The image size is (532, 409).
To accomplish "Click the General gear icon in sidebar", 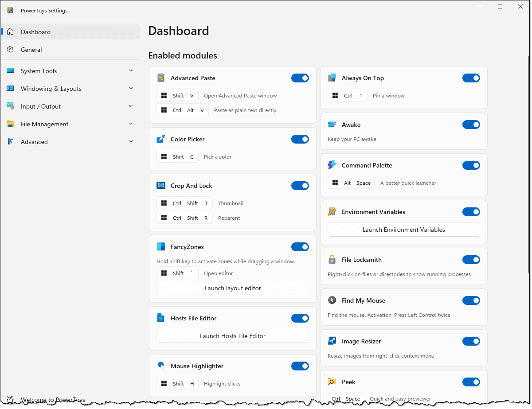I will coord(11,50).
